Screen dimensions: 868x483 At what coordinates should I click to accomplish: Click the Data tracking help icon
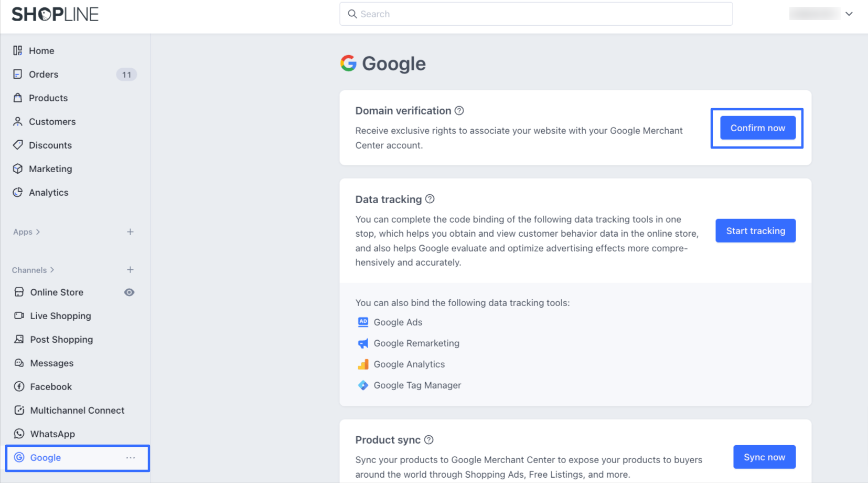430,199
